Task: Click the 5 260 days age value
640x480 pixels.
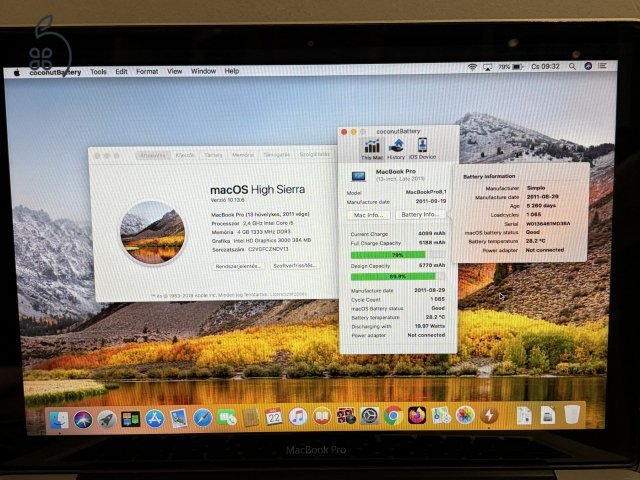Action: [x=541, y=205]
